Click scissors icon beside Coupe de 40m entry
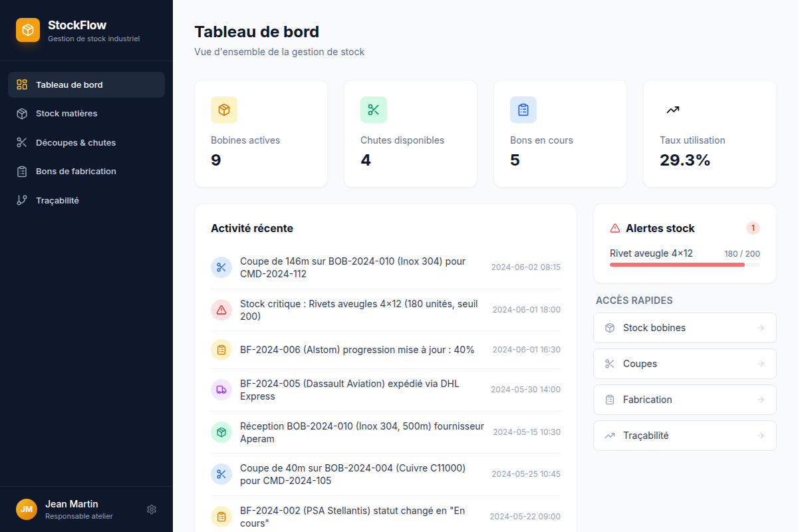This screenshot has width=798, height=532. (221, 474)
